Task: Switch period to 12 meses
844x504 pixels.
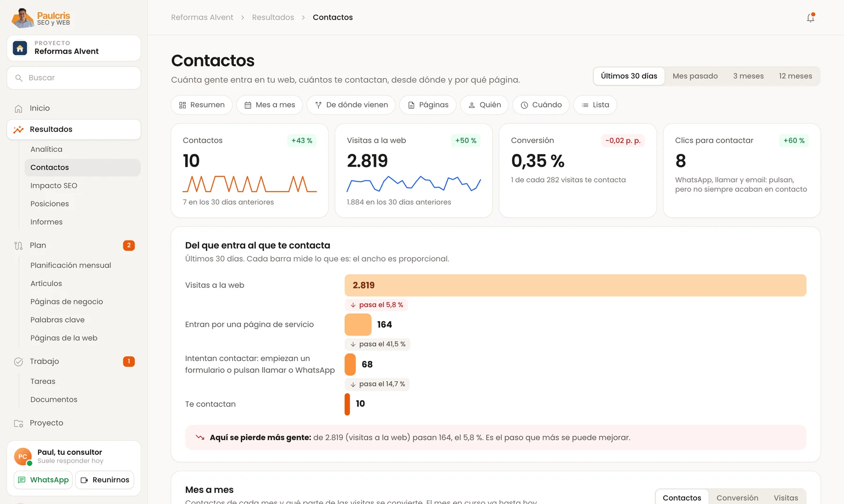Action: pos(795,76)
